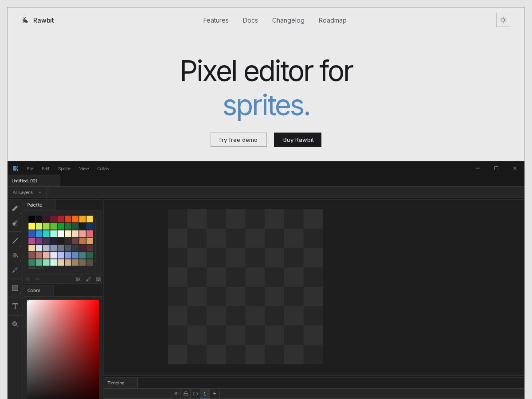Pick the navy blue swatch ending the second row

point(90,226)
